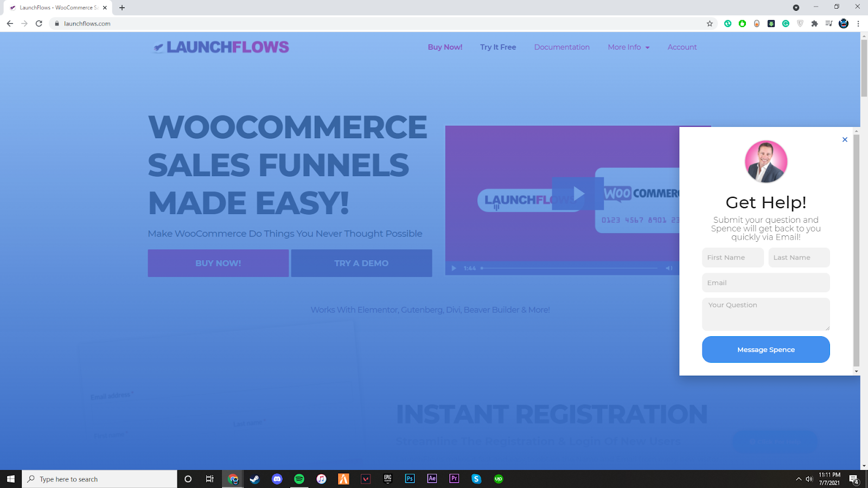868x488 pixels.
Task: Click the Windows taskbar search box
Action: [x=100, y=479]
